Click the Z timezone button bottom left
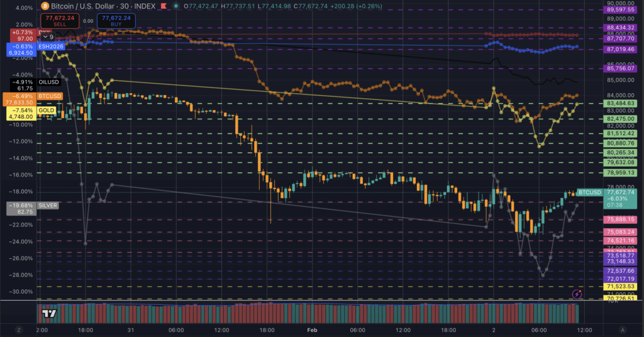Viewport: 644px width, 337px height. point(19,329)
